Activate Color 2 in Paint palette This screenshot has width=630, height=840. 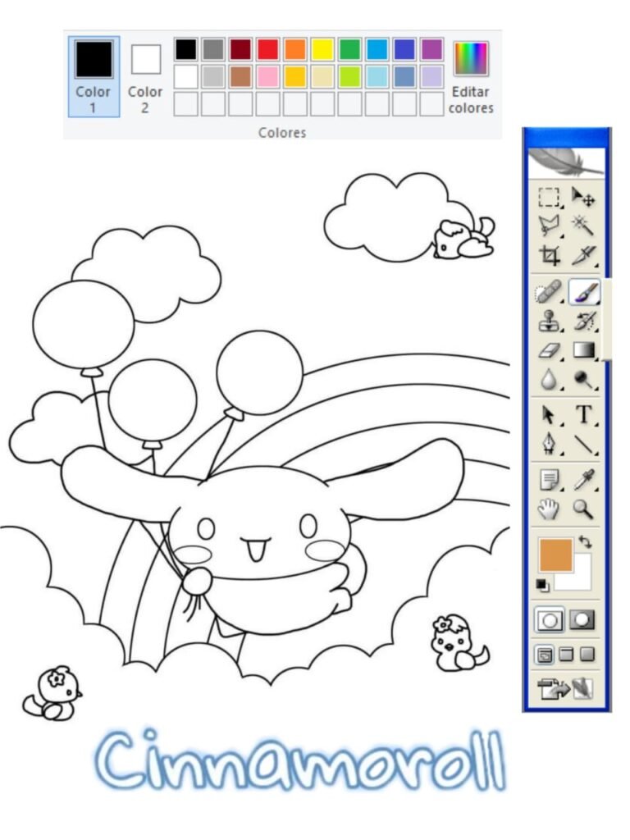click(x=146, y=78)
